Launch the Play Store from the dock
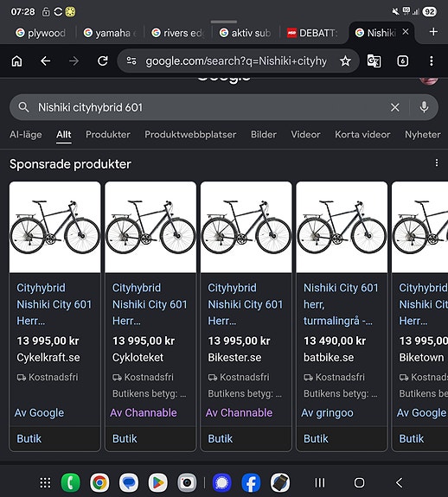448x497 pixels. 157,482
